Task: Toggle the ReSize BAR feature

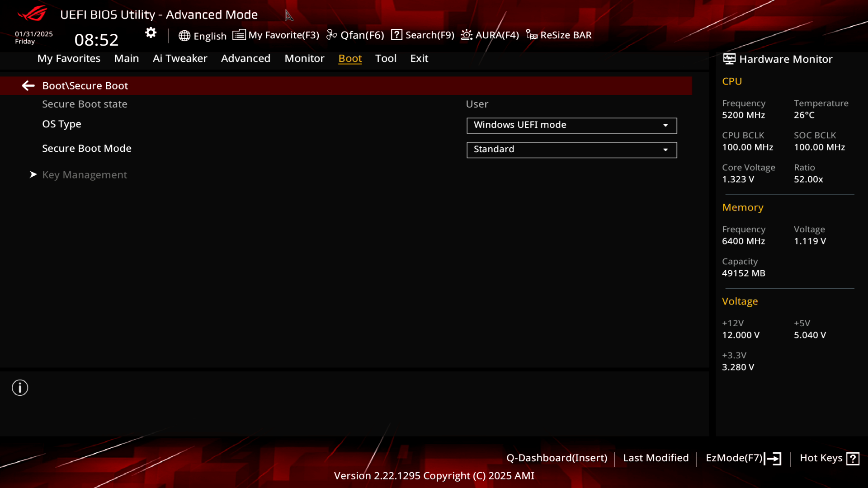Action: [x=559, y=34]
